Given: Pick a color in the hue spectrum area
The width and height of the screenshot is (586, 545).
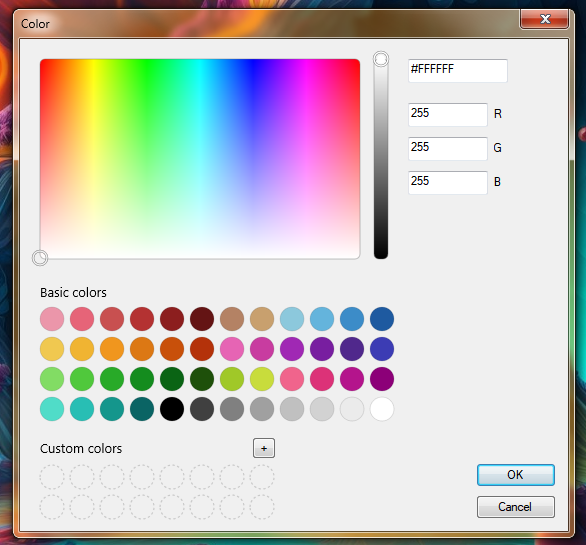Looking at the screenshot, I should 200,159.
